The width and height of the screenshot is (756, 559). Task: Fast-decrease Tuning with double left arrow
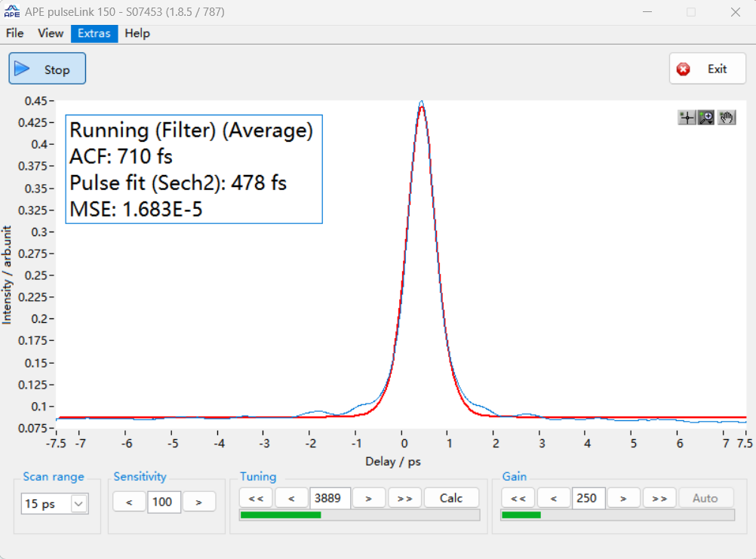click(256, 498)
